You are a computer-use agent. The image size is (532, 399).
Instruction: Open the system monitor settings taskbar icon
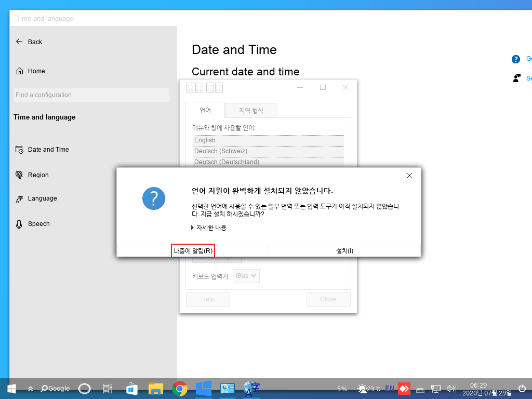(227, 389)
